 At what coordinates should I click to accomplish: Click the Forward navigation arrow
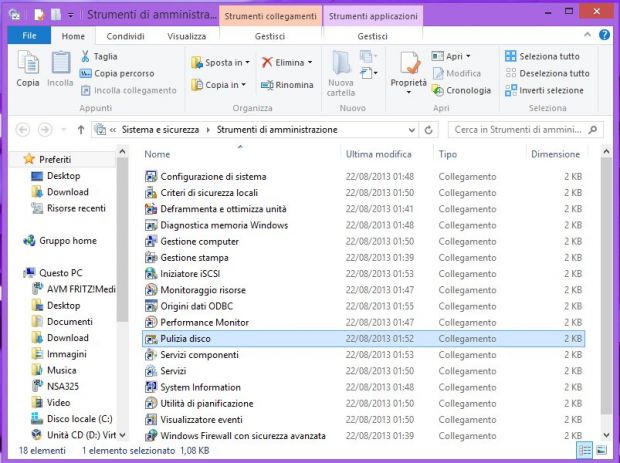coord(45,130)
